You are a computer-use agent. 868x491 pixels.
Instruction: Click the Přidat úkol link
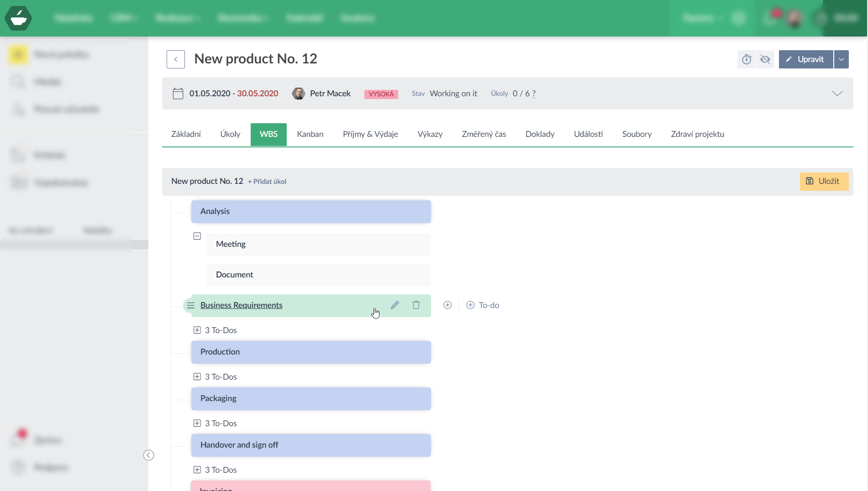point(267,182)
